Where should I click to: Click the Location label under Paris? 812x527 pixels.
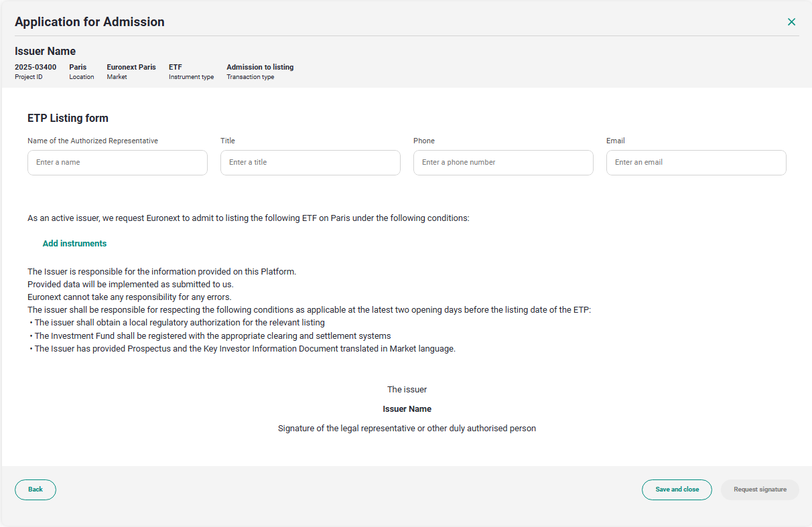[x=82, y=77]
